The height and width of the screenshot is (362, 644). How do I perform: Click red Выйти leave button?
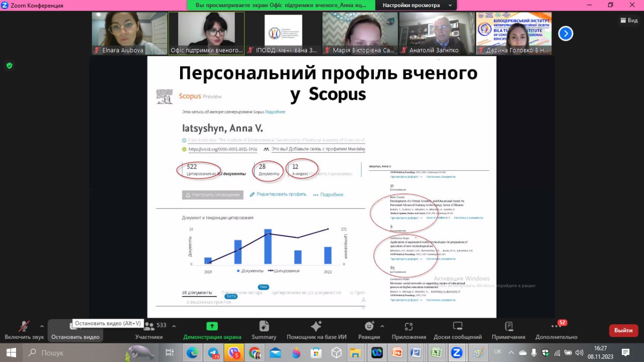623,330
